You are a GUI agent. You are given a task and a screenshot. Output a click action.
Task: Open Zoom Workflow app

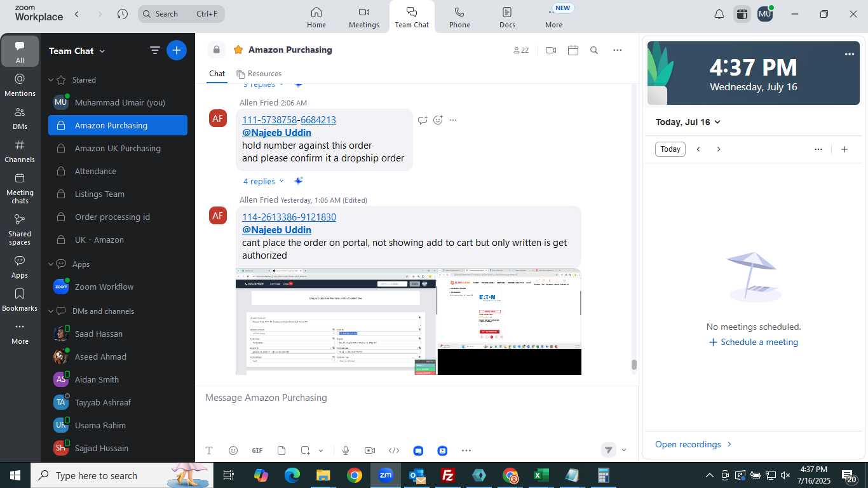(118, 287)
